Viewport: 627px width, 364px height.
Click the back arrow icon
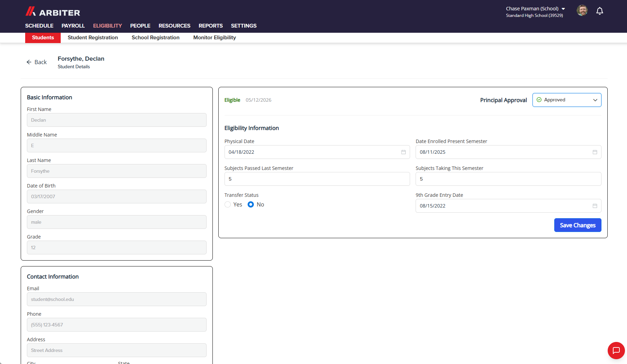pyautogui.click(x=29, y=62)
